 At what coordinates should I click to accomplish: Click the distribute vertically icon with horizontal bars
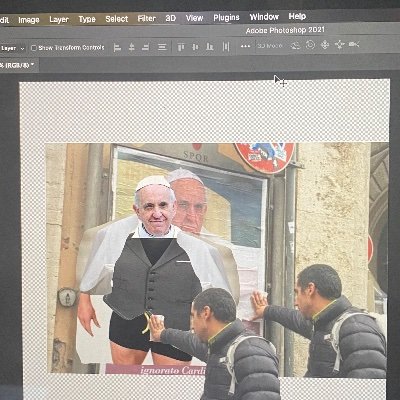[162, 47]
